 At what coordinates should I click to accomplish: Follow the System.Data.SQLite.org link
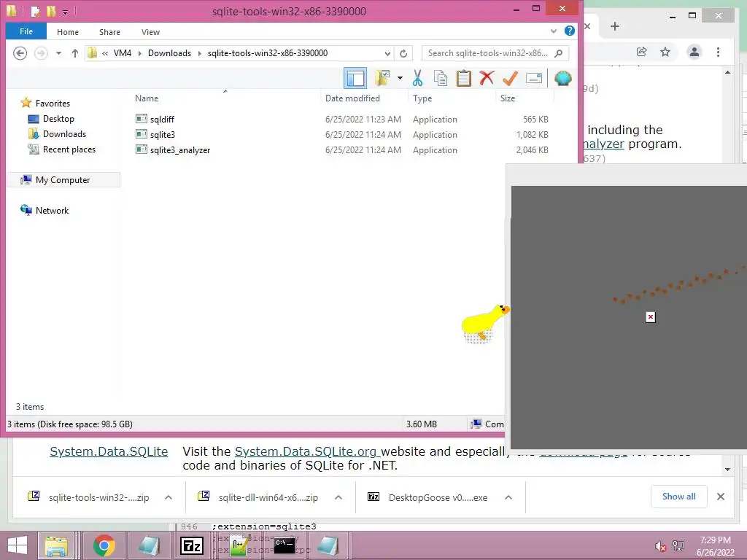coord(307,451)
